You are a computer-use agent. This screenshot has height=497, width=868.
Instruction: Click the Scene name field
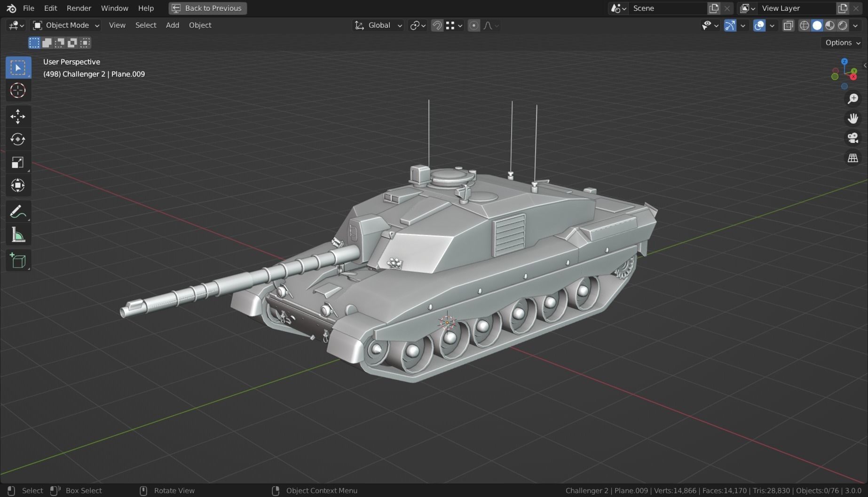coord(668,8)
